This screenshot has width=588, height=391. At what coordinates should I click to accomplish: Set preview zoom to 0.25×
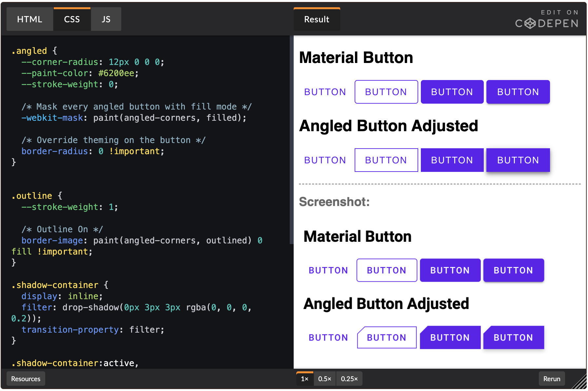pyautogui.click(x=349, y=379)
